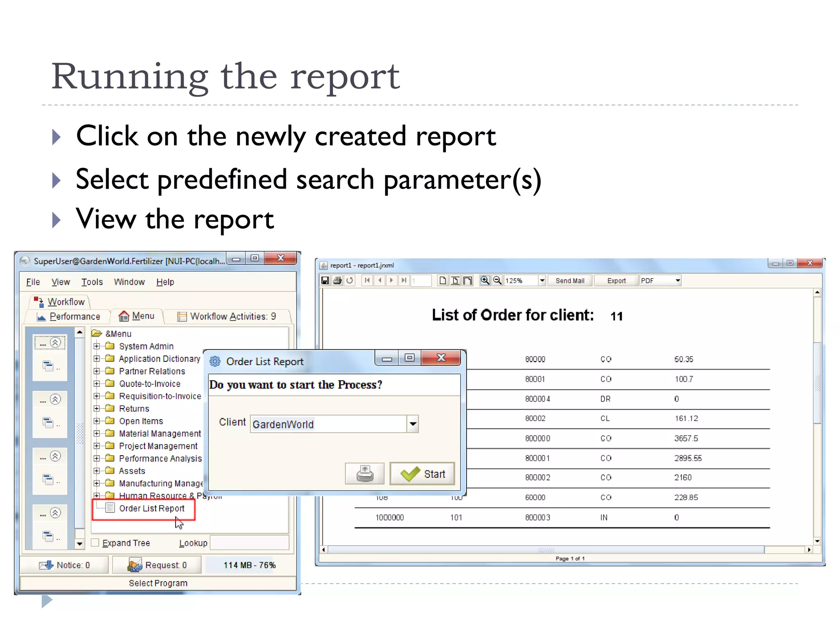
Task: Go to the previous report page
Action: coord(379,280)
